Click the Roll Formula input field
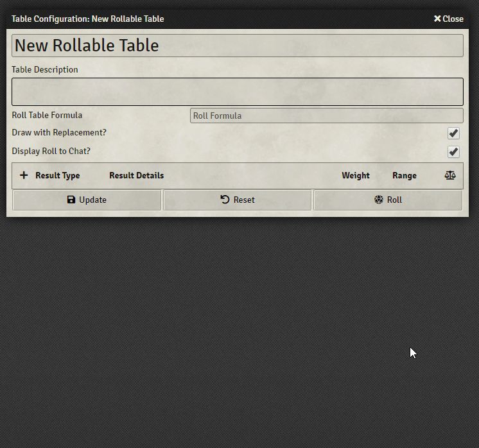Screen dimensions: 479x448 click(327, 116)
